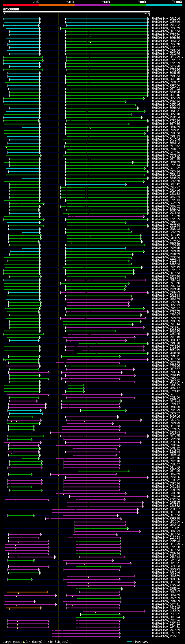Select label UniRef100_B6TX86
The width and height of the screenshot is (185, 644).
(166, 124)
